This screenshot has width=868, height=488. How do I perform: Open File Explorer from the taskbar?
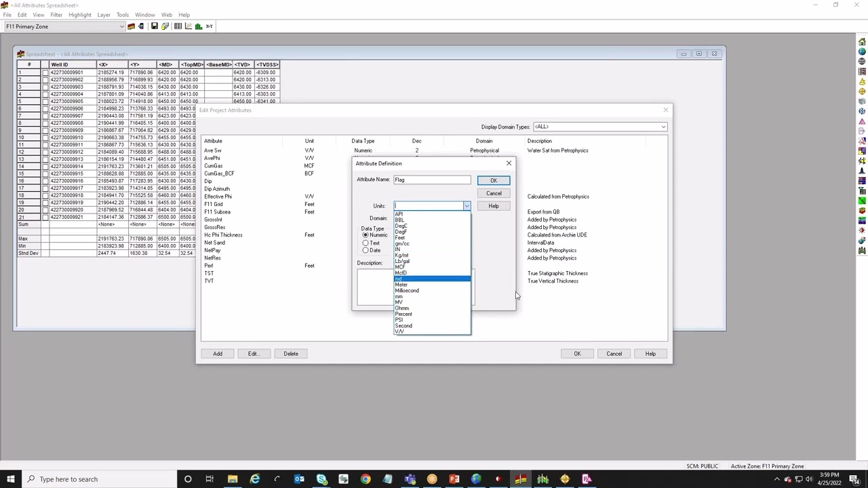coord(233,479)
